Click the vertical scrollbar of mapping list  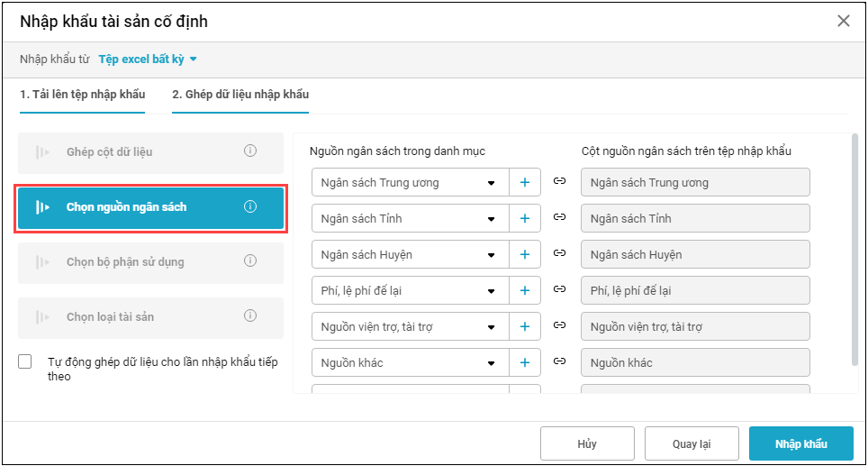tap(854, 252)
